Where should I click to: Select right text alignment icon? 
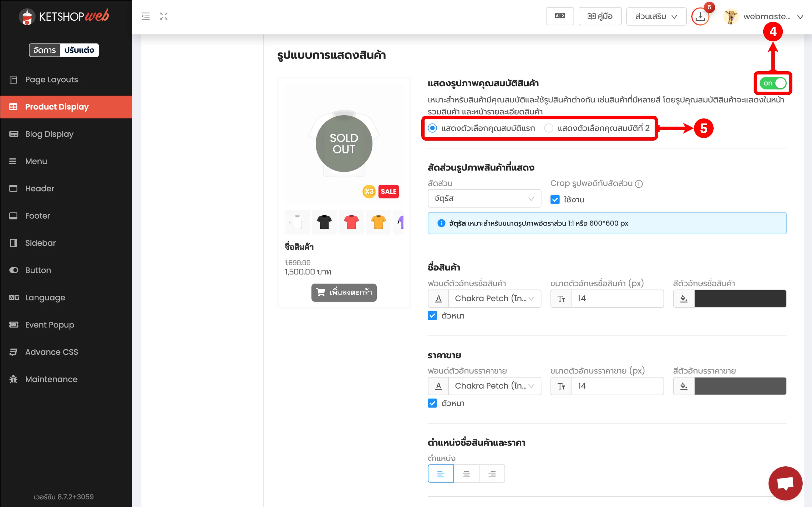[492, 473]
